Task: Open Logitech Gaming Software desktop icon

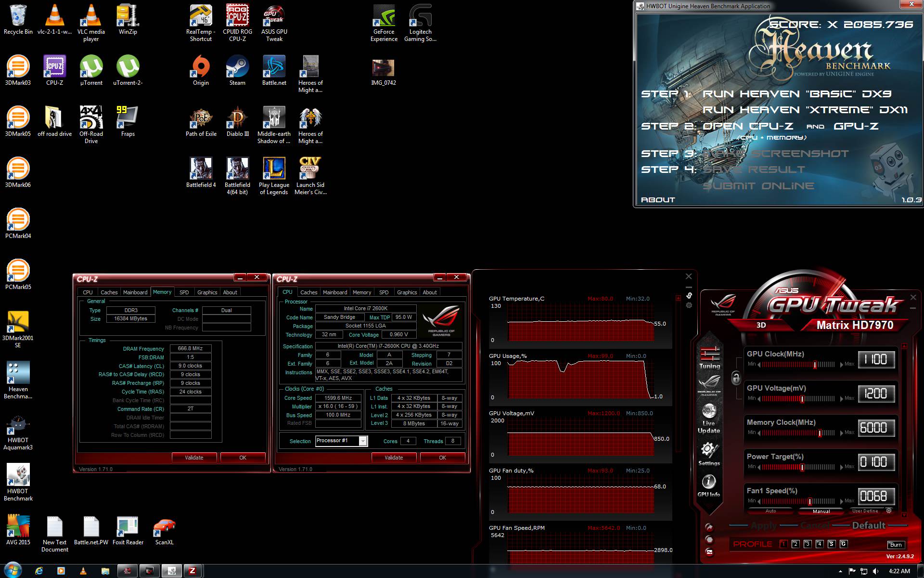Action: pyautogui.click(x=420, y=23)
